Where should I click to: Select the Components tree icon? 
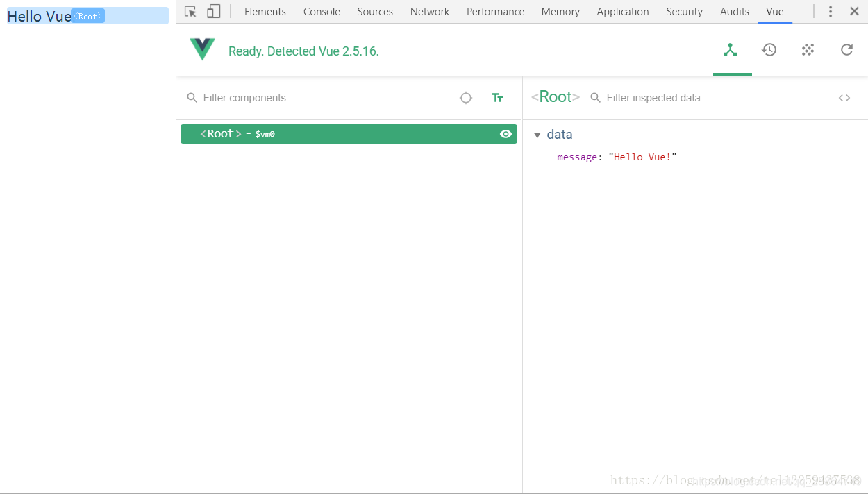(732, 50)
